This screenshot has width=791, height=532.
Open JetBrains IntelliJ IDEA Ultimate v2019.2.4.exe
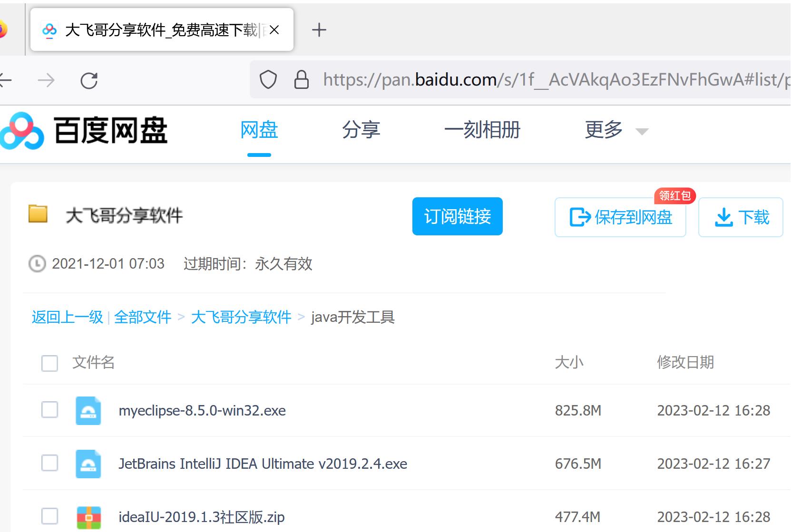[x=263, y=464]
